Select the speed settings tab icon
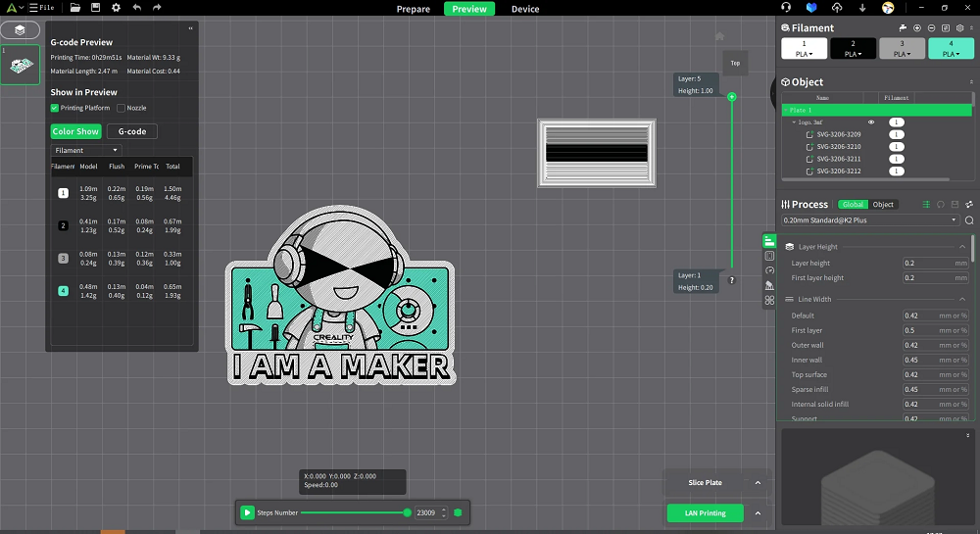The width and height of the screenshot is (980, 534). point(769,269)
